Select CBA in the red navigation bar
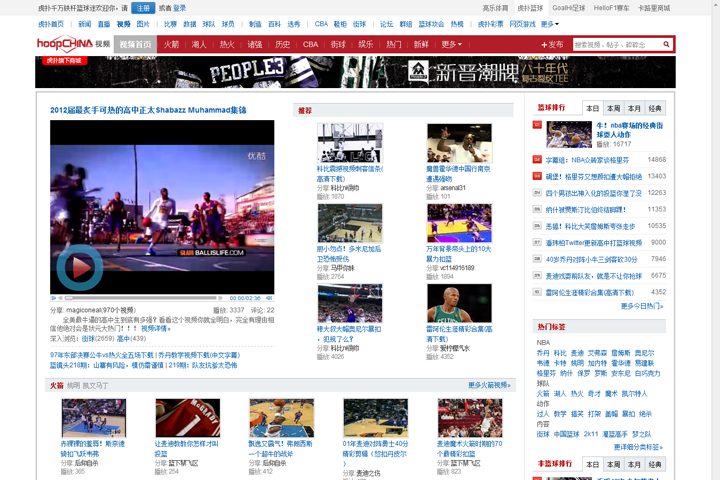This screenshot has width=720, height=480. [x=310, y=45]
